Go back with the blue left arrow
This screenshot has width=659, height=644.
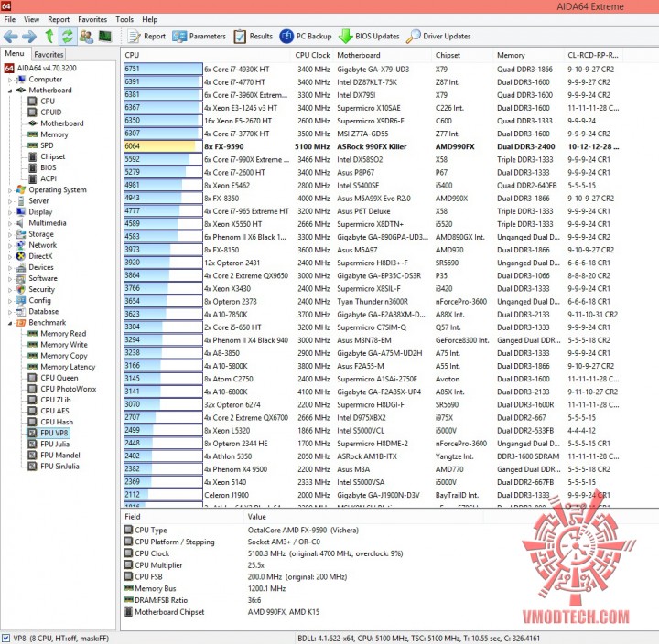point(10,37)
